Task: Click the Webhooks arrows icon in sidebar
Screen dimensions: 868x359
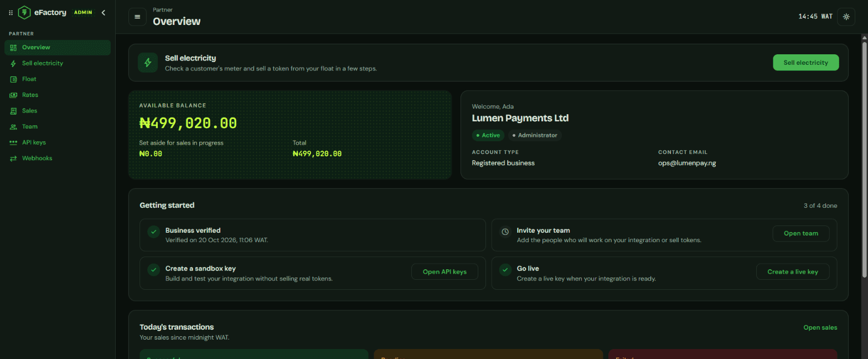Action: click(13, 158)
